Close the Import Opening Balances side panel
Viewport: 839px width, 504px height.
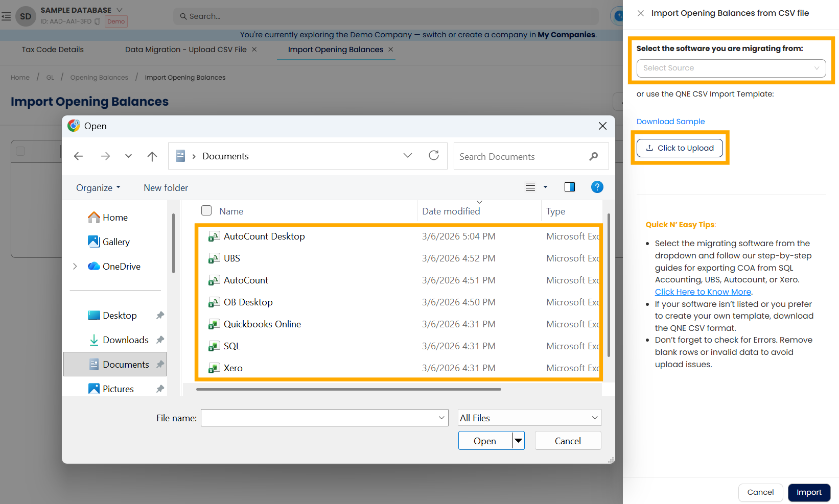pyautogui.click(x=640, y=13)
